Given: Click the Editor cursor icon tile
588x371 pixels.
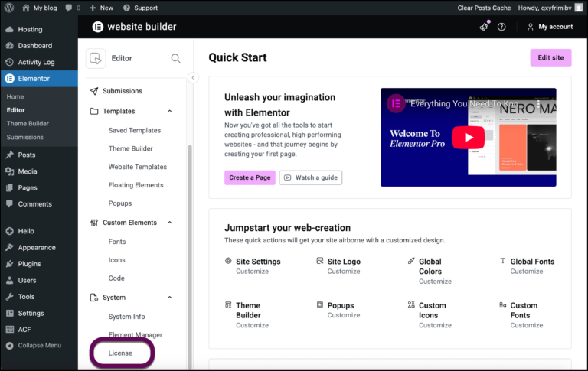Looking at the screenshot, I should pos(96,58).
